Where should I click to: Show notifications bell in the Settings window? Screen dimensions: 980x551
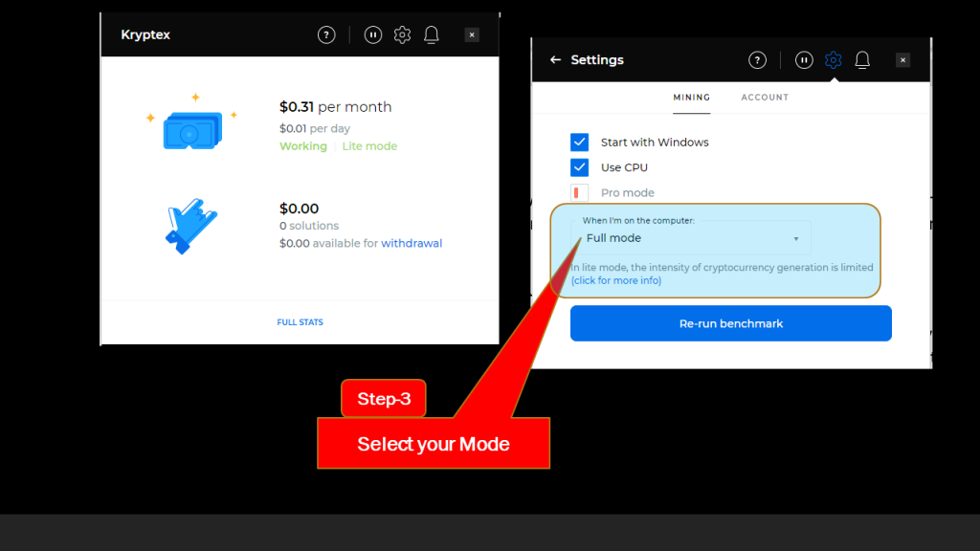862,60
